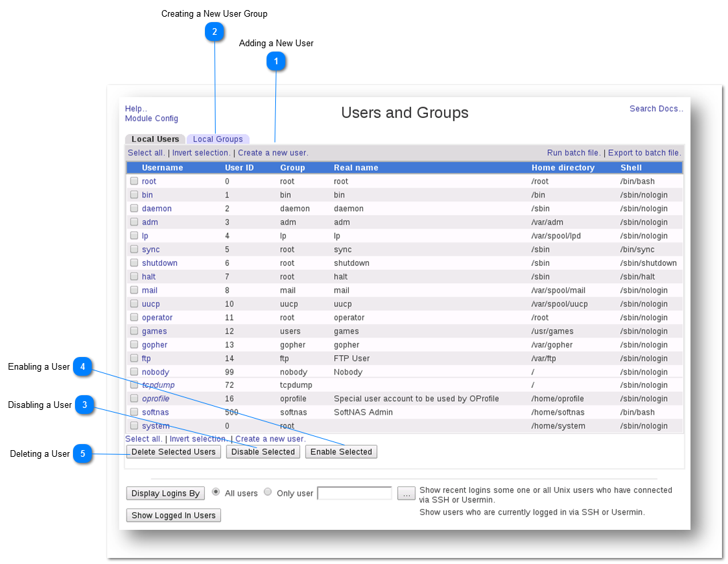Image resolution: width=728 pixels, height=564 pixels.
Task: Click the /var/spool/uucp directory cell
Action: 560,304
